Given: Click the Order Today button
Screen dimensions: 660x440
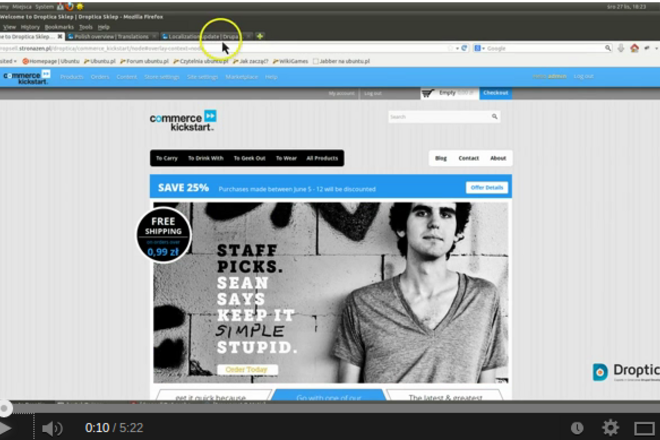Looking at the screenshot, I should [247, 370].
